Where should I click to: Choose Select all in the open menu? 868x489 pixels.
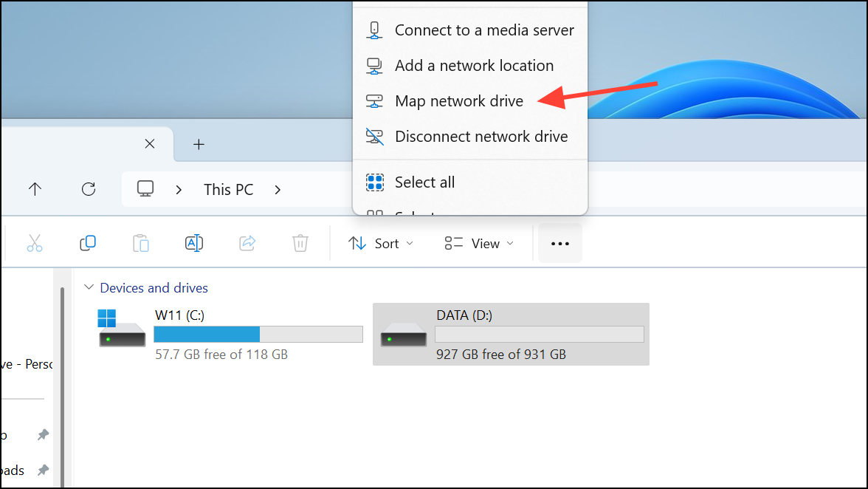click(424, 182)
